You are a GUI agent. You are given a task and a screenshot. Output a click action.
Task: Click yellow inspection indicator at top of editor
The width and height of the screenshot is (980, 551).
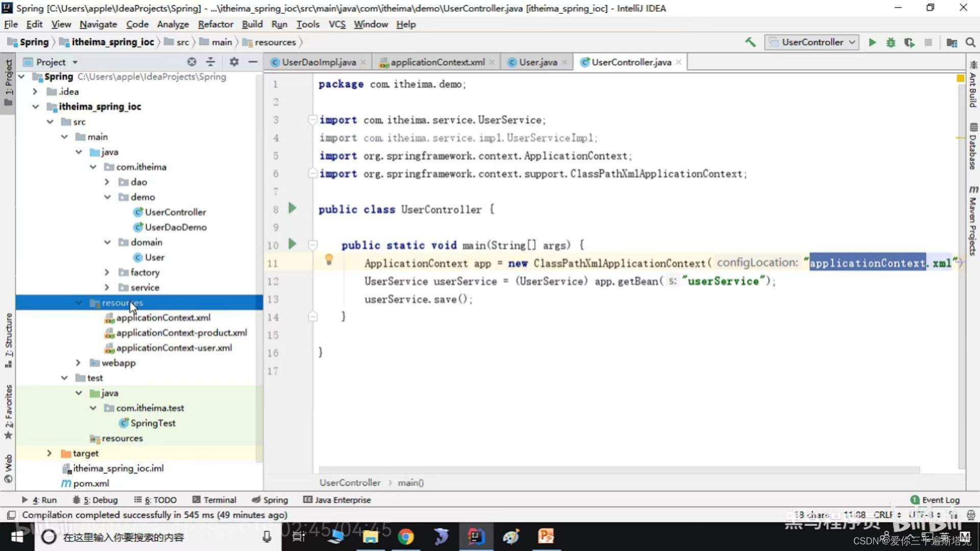pos(960,79)
